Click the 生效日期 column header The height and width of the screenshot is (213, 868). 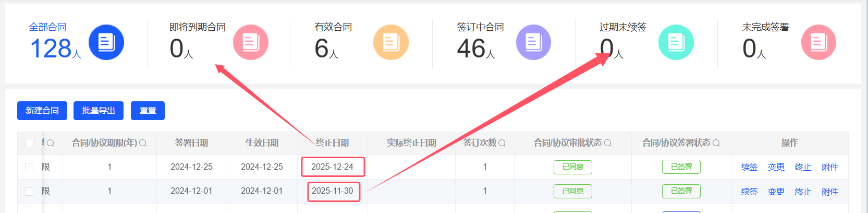[262, 143]
